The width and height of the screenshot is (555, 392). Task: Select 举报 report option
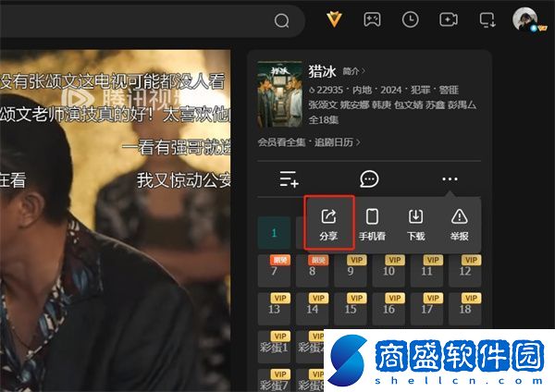click(460, 225)
